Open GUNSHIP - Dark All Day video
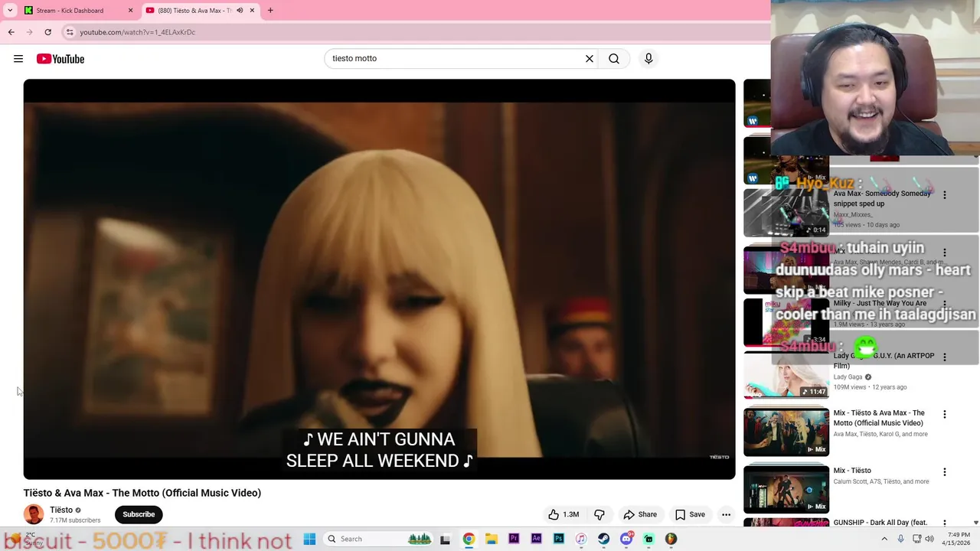The height and width of the screenshot is (551, 980). coord(880,523)
